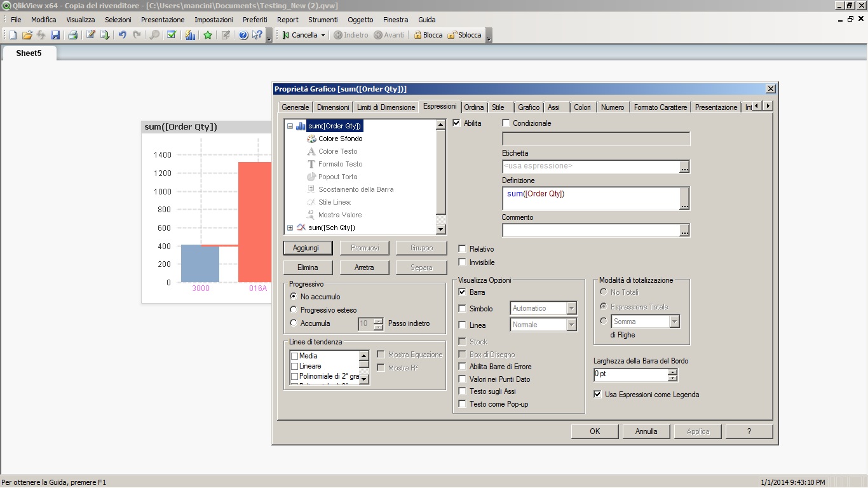Open the Linea Normale dropdown
The width and height of the screenshot is (868, 488).
(x=571, y=325)
